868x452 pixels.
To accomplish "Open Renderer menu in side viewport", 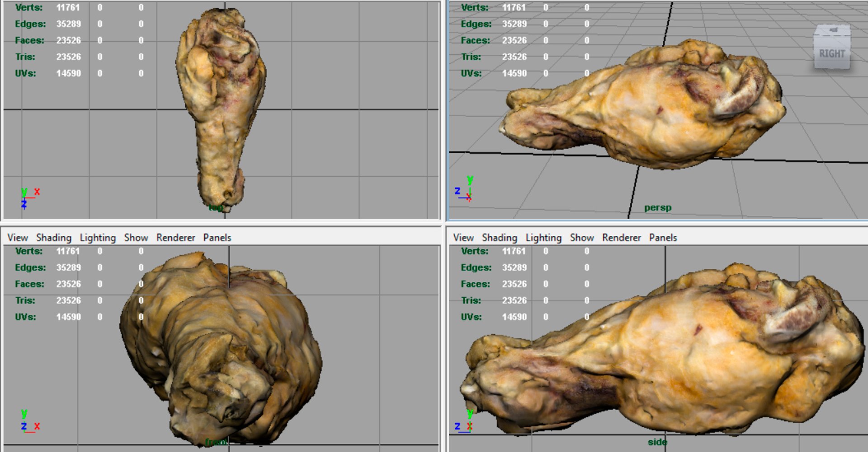I will (622, 238).
